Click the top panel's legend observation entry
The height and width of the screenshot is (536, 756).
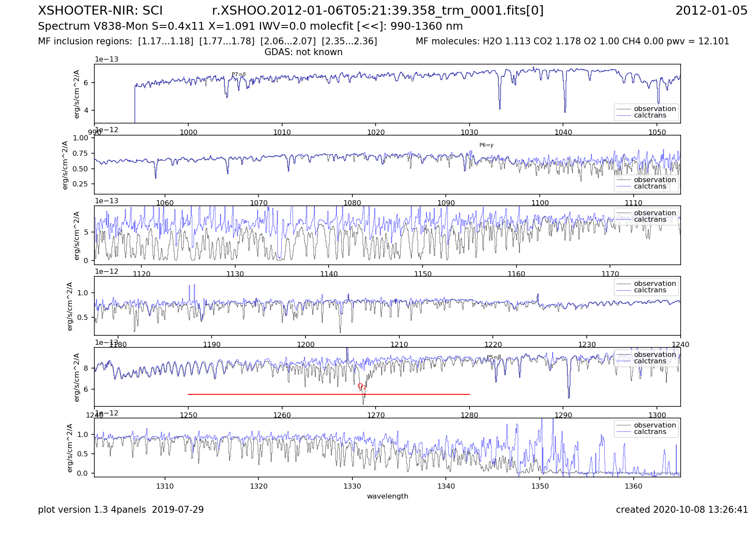(x=654, y=109)
